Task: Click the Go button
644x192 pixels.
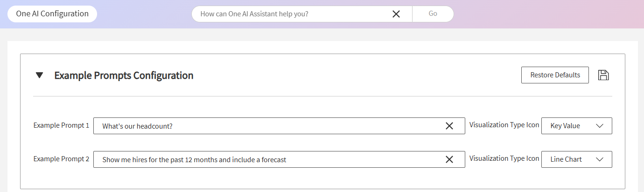Action: [x=433, y=14]
